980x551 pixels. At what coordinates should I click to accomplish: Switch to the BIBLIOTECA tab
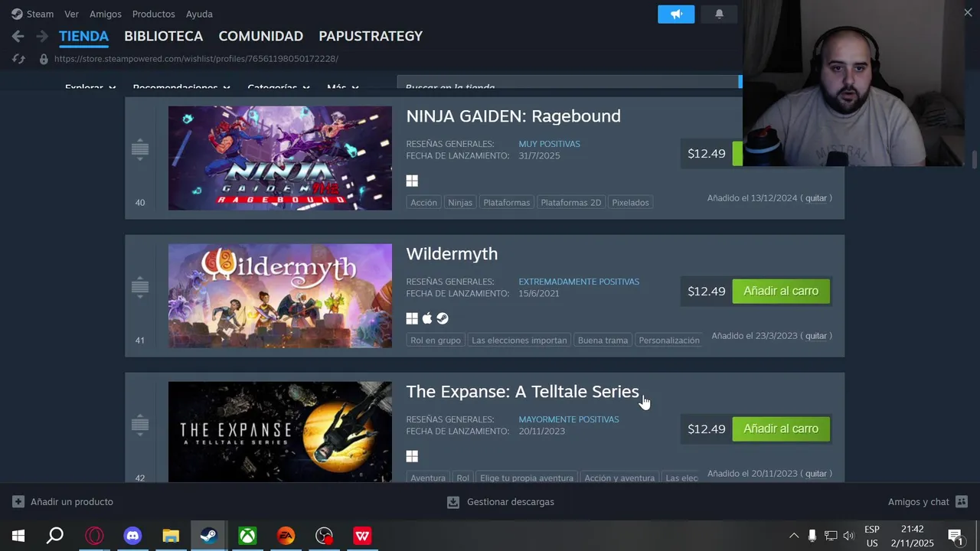point(163,36)
